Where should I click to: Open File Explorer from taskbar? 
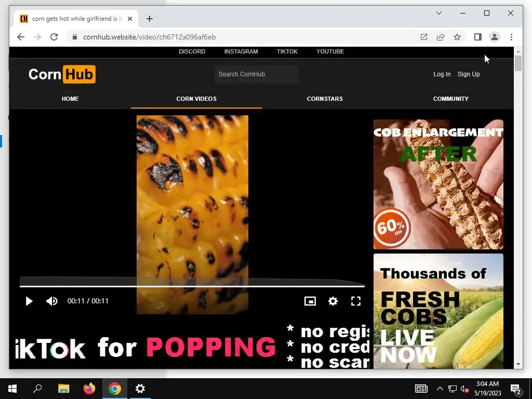coord(63,389)
